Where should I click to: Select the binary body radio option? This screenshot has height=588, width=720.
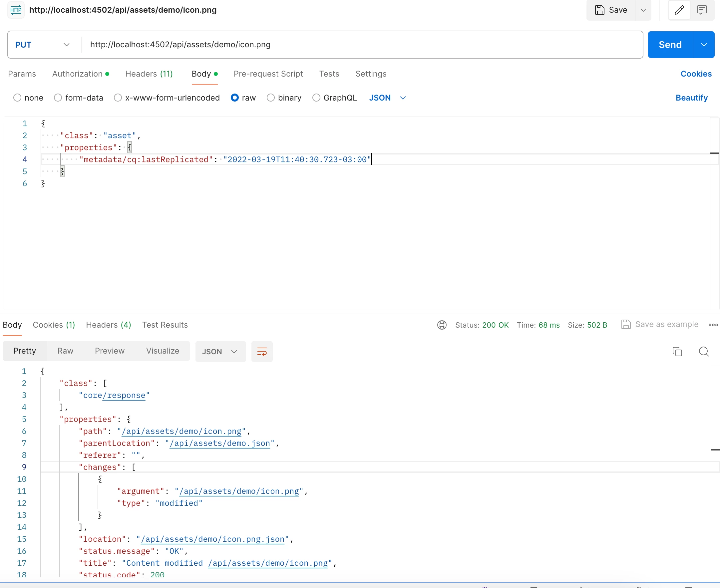click(x=271, y=98)
